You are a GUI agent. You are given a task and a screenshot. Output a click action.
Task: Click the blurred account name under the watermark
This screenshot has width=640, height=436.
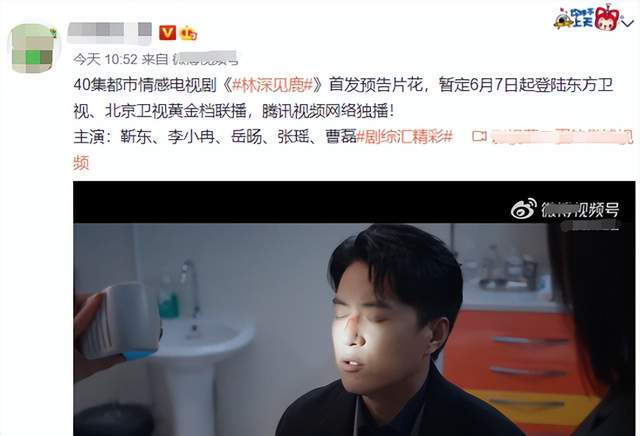591,225
